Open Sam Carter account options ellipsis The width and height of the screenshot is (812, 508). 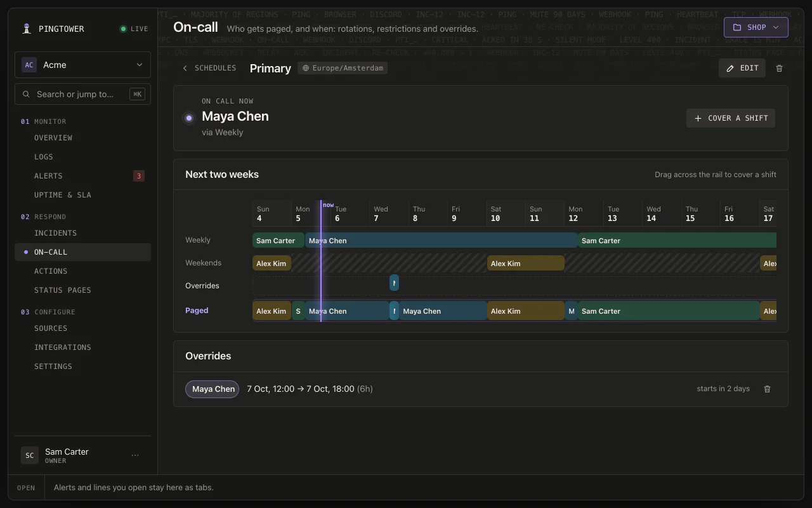coord(135,455)
